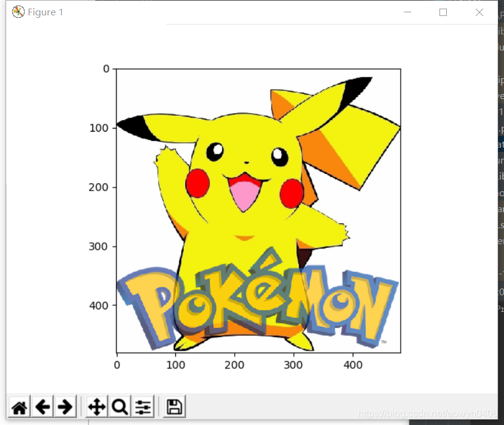
Task: Select the Zoom to rectangle tool
Action: point(120,407)
